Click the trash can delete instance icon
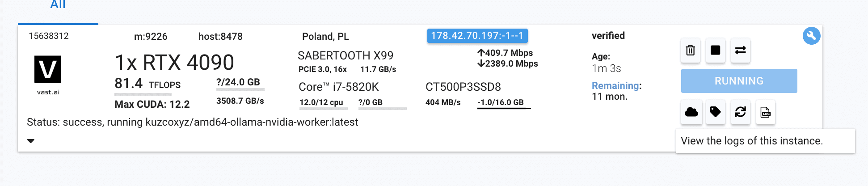The image size is (868, 186). point(691,51)
